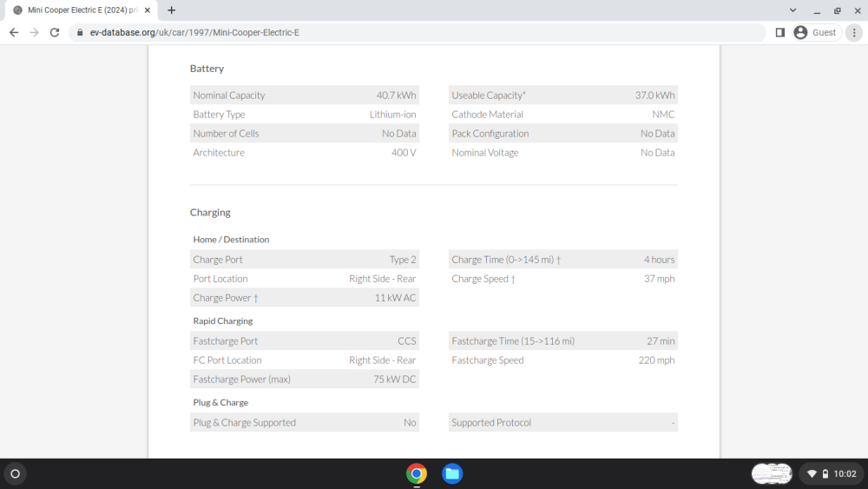Select the Mini Cooper Electric E tab
The width and height of the screenshot is (868, 489).
click(x=82, y=10)
